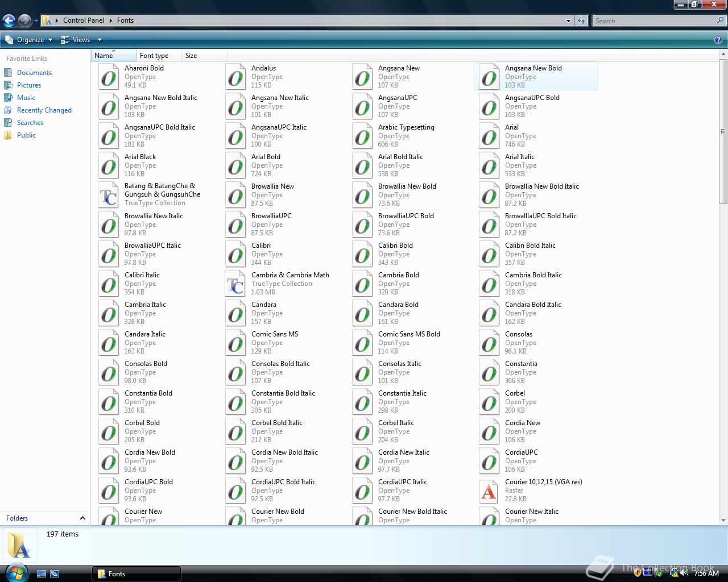Click the Forward navigation arrow
This screenshot has width=728, height=582.
(x=24, y=21)
